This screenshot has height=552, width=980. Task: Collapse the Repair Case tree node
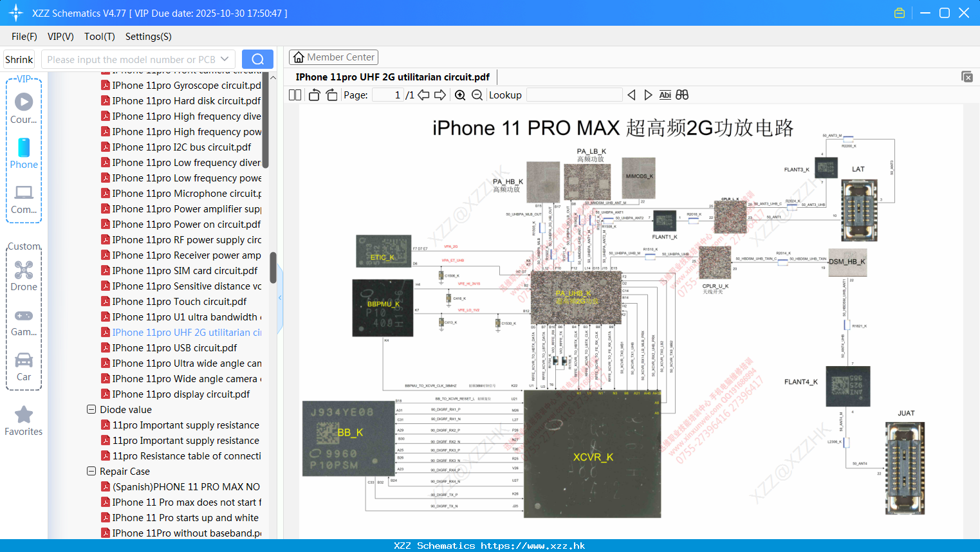[x=91, y=471]
